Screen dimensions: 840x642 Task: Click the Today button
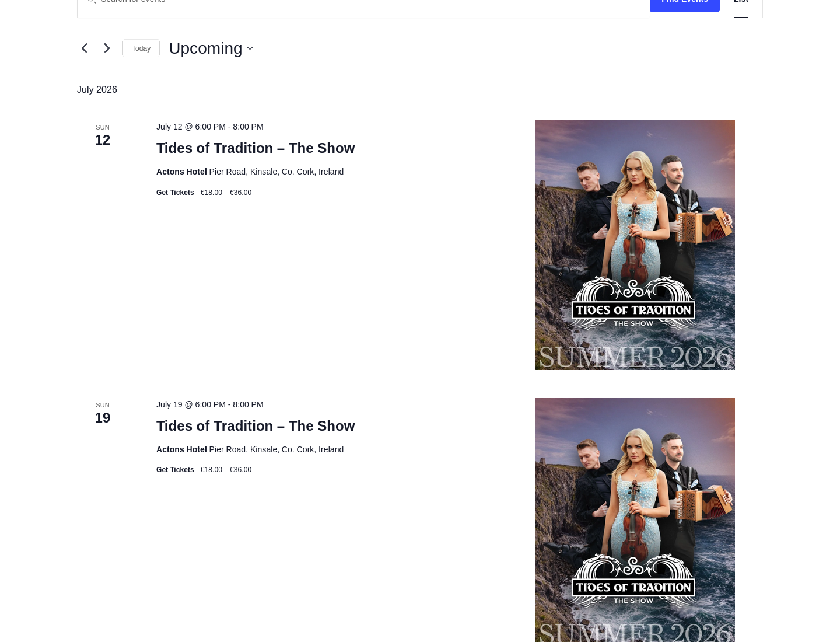tap(141, 48)
